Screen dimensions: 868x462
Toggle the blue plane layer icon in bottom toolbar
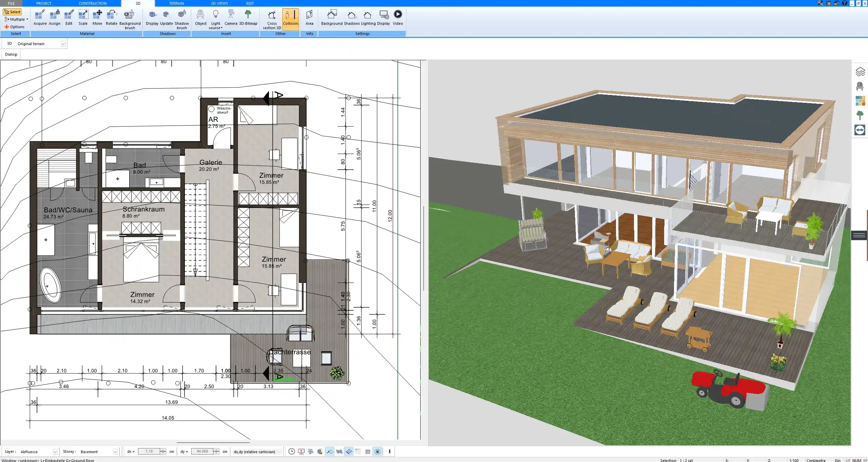349,451
